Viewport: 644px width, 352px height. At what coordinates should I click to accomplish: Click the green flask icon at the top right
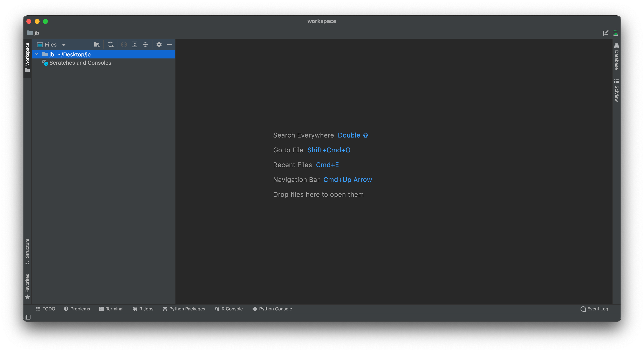(x=616, y=33)
